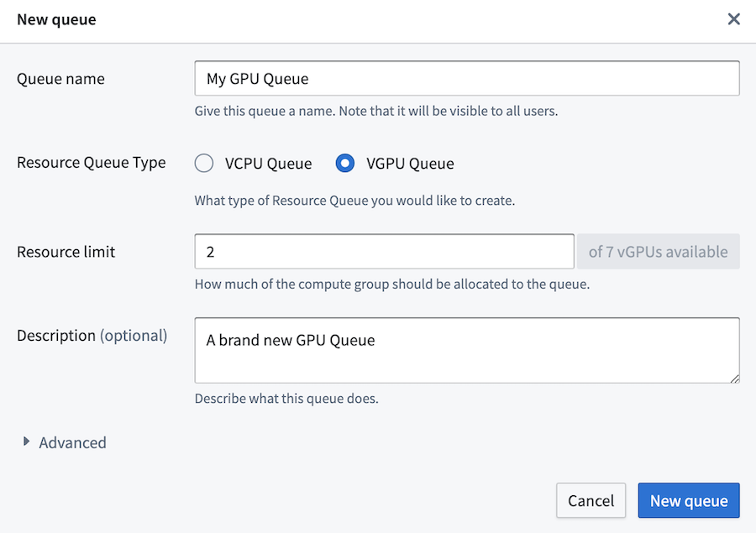Click the 'Describe what this queue does' hint

(286, 399)
